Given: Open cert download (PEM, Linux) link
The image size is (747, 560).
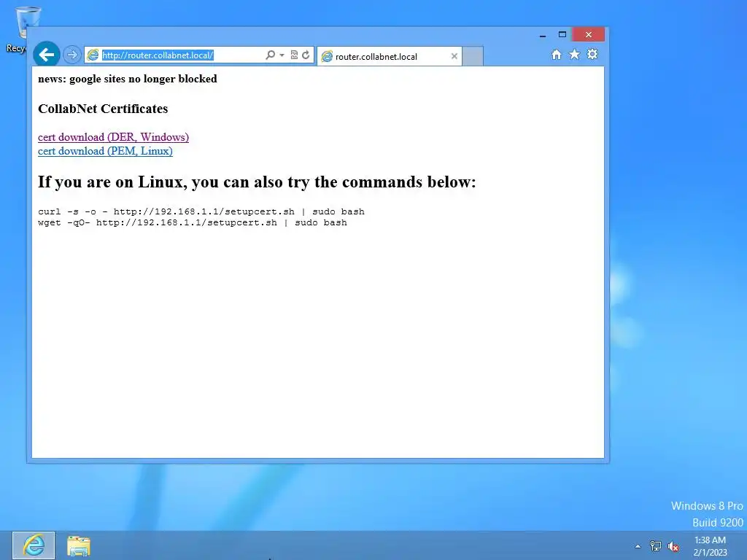Looking at the screenshot, I should pos(105,151).
